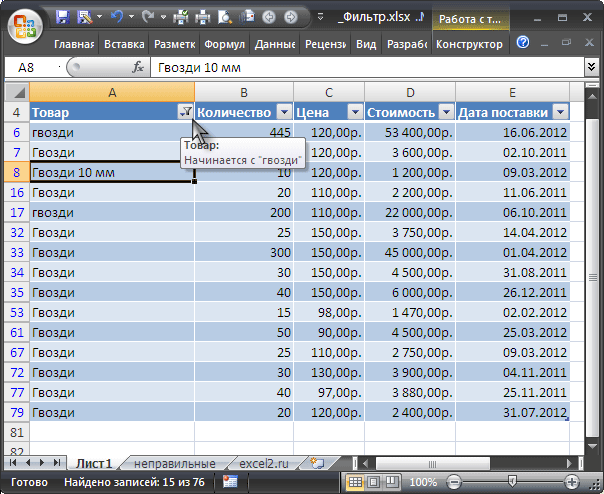
Task: Open the Стоимость filter dropdown
Action: coord(446,112)
